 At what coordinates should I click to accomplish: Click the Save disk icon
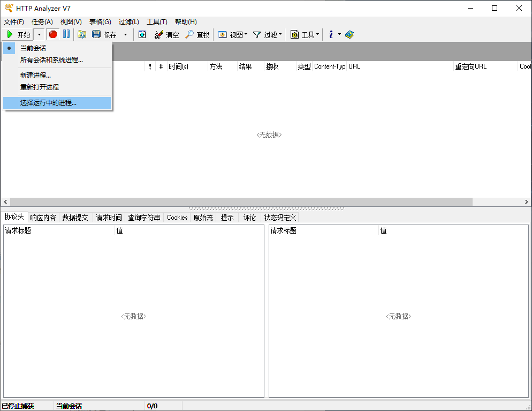pos(96,34)
